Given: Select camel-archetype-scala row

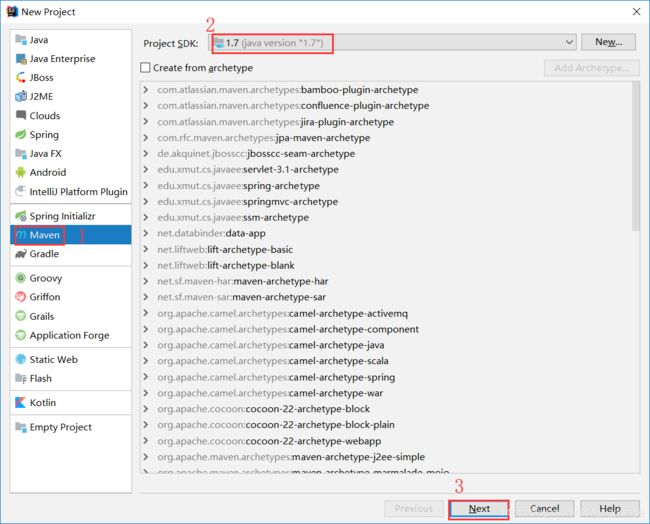Looking at the screenshot, I should click(386, 361).
